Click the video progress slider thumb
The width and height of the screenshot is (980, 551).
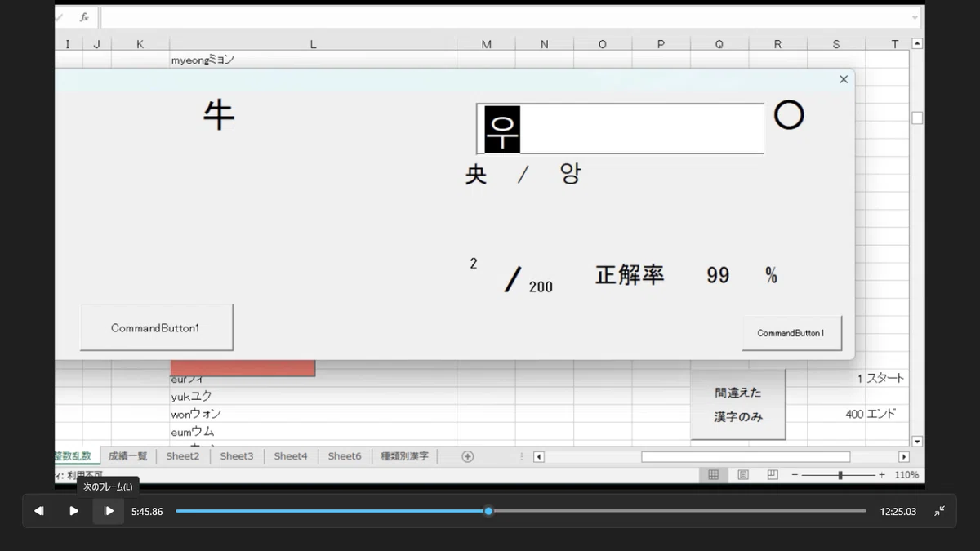488,511
